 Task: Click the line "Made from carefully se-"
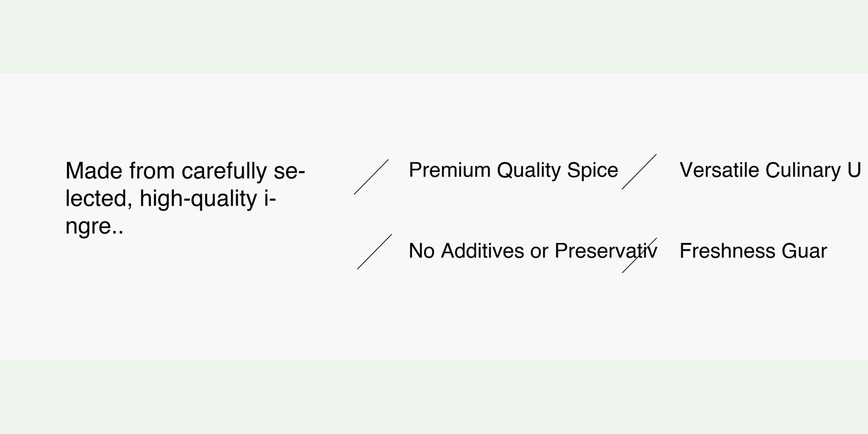tap(185, 171)
